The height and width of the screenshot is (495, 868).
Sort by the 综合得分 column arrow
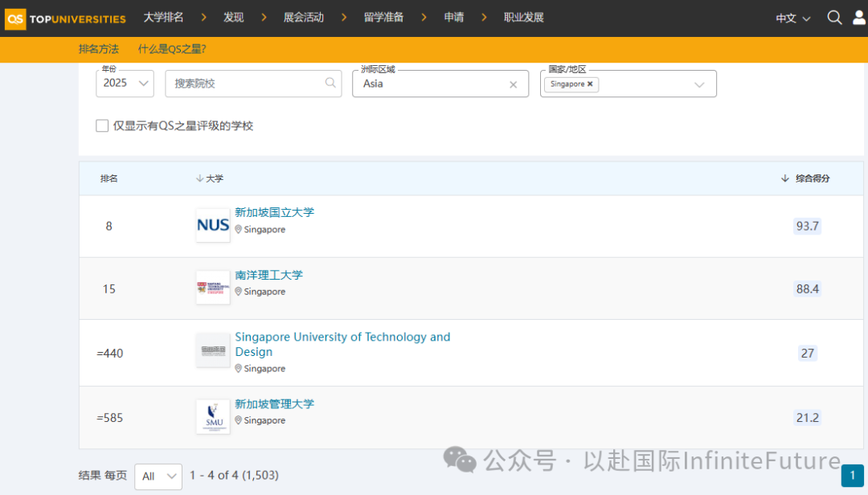click(784, 178)
